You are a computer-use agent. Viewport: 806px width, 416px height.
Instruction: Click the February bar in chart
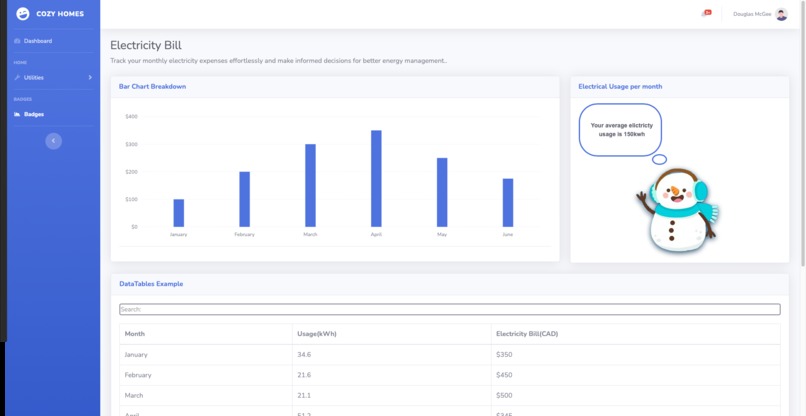(245, 199)
